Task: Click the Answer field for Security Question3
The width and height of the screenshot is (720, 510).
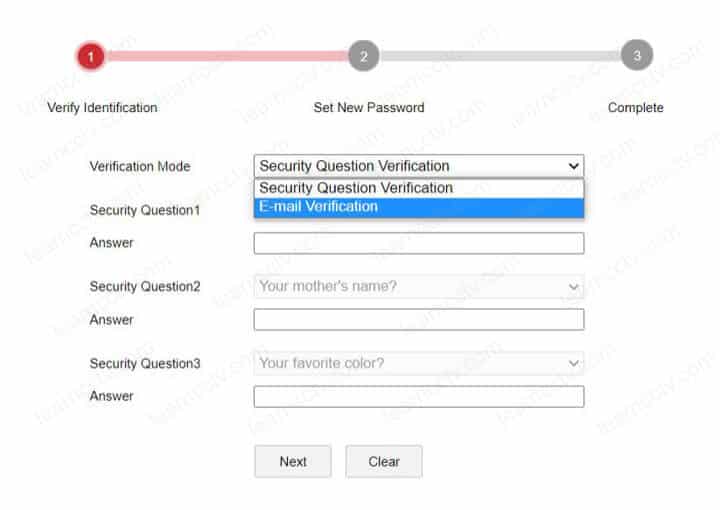Action: (x=418, y=397)
